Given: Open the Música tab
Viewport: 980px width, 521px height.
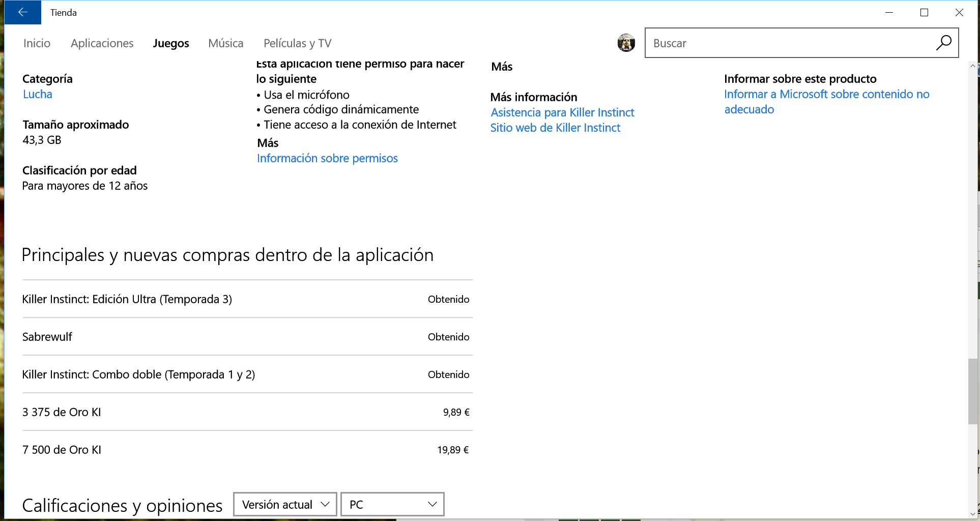Looking at the screenshot, I should point(225,43).
